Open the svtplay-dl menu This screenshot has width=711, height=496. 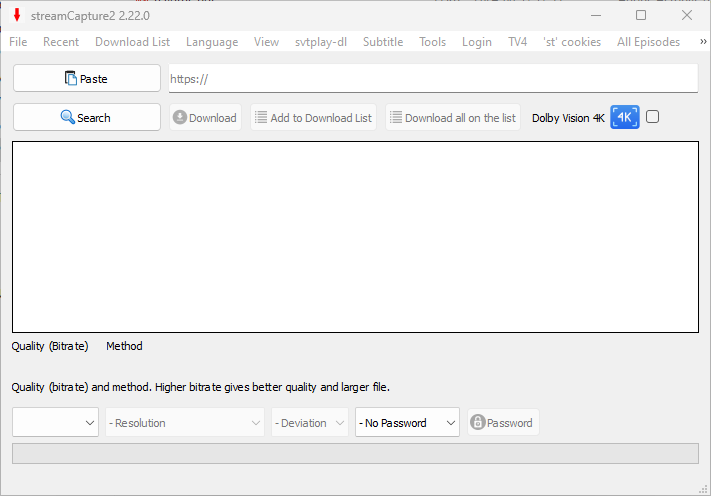pos(321,42)
